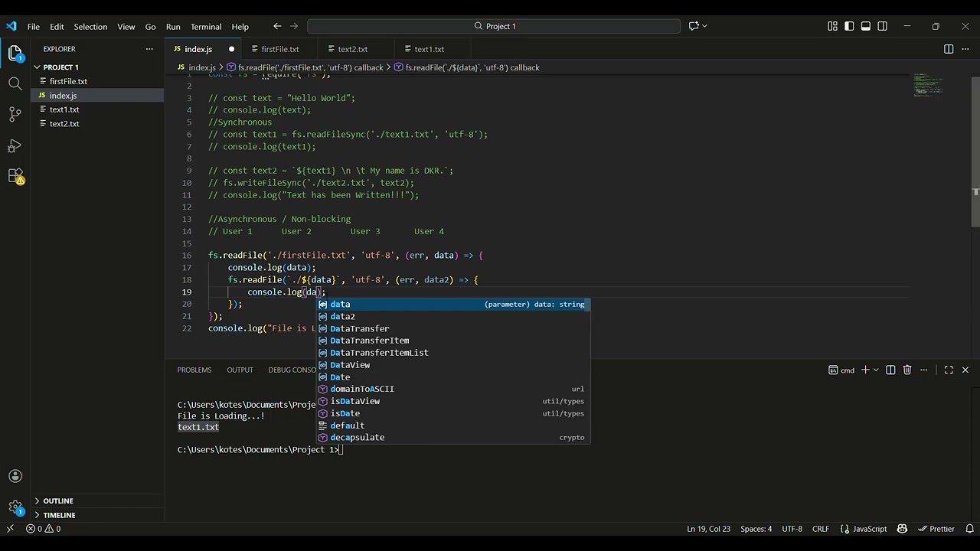Choose the data2 autocomplete suggestion
The height and width of the screenshot is (551, 980).
(x=453, y=316)
